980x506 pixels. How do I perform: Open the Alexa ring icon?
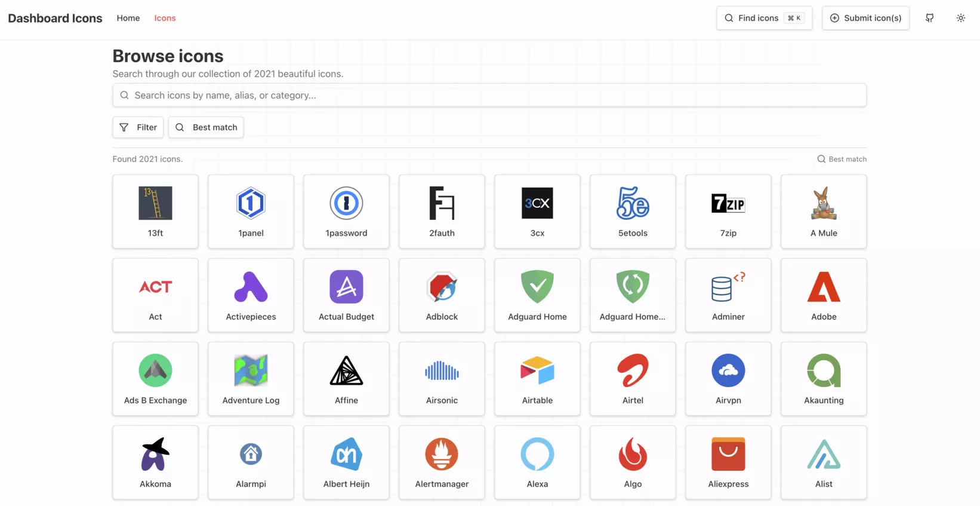coord(537,462)
